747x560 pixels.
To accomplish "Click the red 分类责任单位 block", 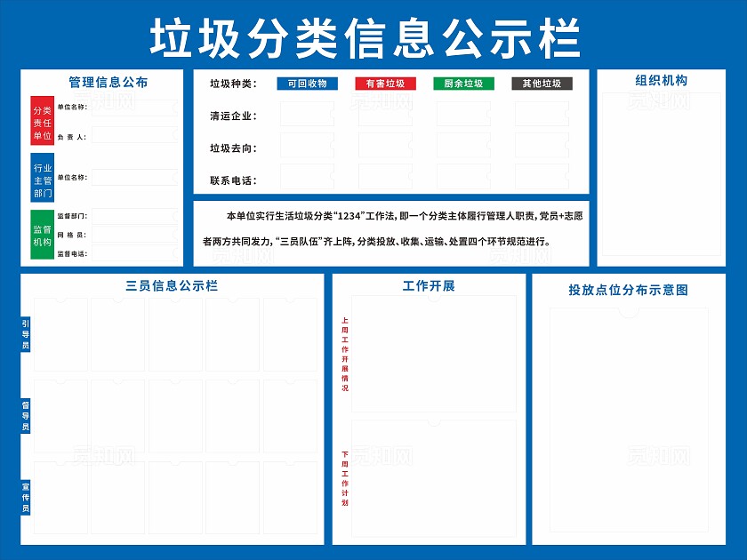I will coord(43,122).
